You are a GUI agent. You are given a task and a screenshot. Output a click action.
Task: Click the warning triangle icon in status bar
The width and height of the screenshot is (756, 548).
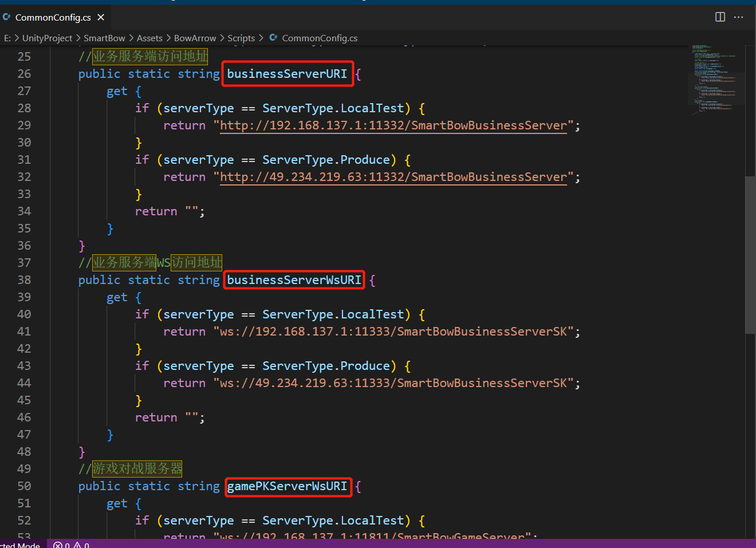click(77, 545)
